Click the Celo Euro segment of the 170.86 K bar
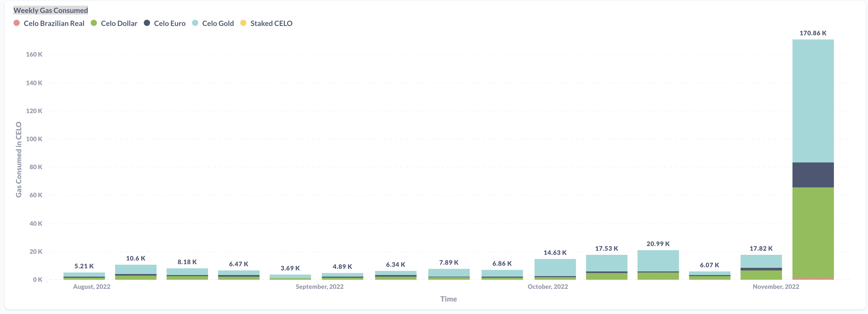 pyautogui.click(x=813, y=175)
